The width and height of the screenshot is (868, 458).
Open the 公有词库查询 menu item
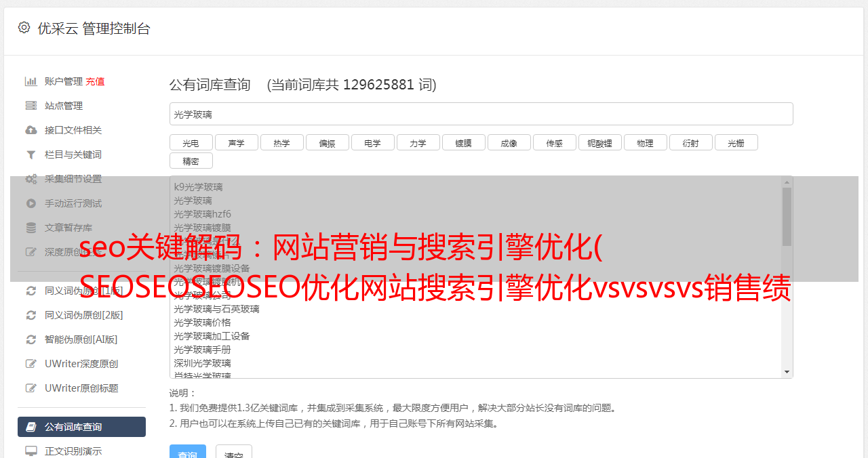point(81,427)
